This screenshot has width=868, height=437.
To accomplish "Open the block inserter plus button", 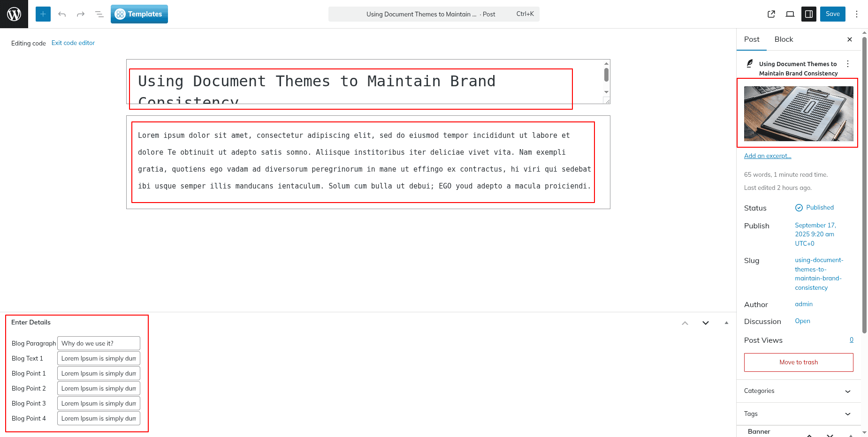I will tap(43, 14).
